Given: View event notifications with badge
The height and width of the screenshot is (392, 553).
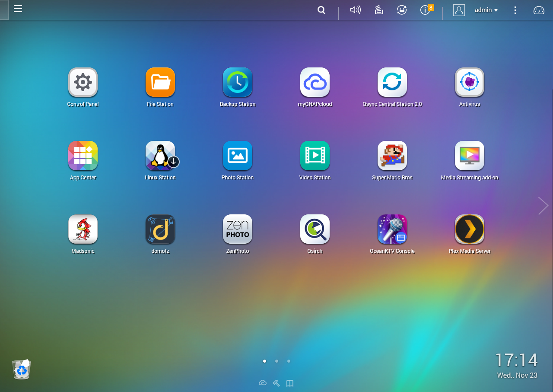Looking at the screenshot, I should point(426,10).
